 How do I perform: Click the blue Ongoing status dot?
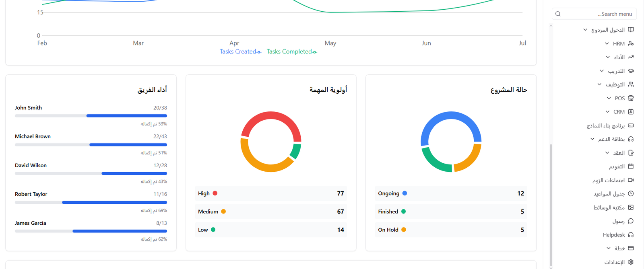(x=405, y=193)
